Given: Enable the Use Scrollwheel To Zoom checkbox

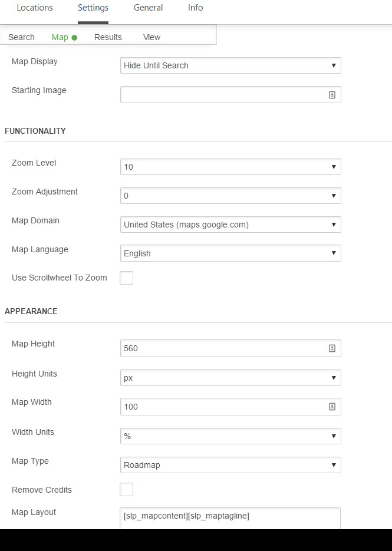Looking at the screenshot, I should [x=126, y=278].
